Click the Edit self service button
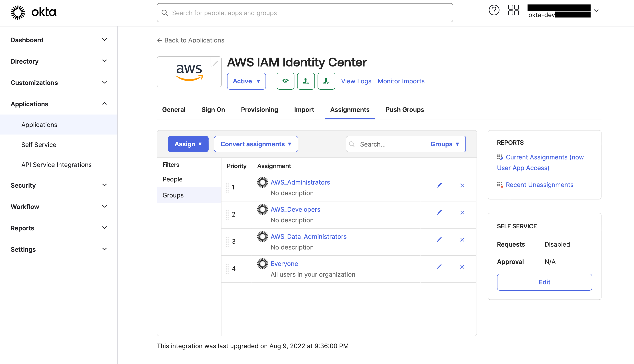The image size is (634, 364). (544, 282)
